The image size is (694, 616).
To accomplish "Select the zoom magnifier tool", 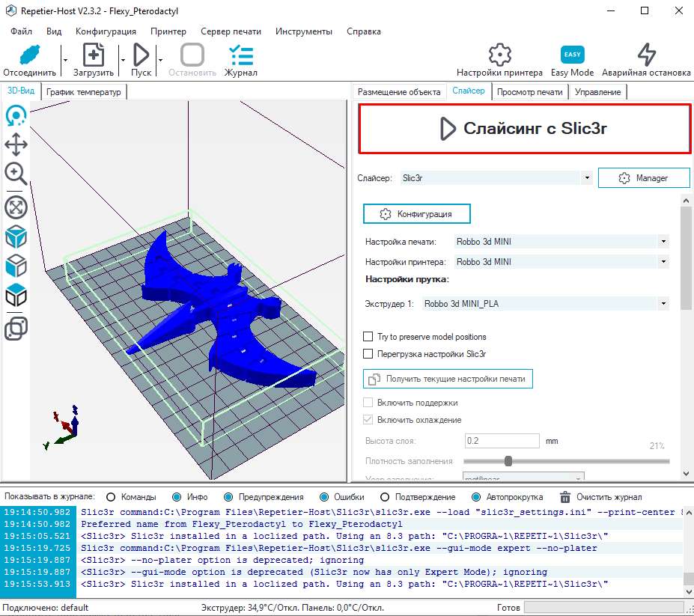I will pos(16,174).
